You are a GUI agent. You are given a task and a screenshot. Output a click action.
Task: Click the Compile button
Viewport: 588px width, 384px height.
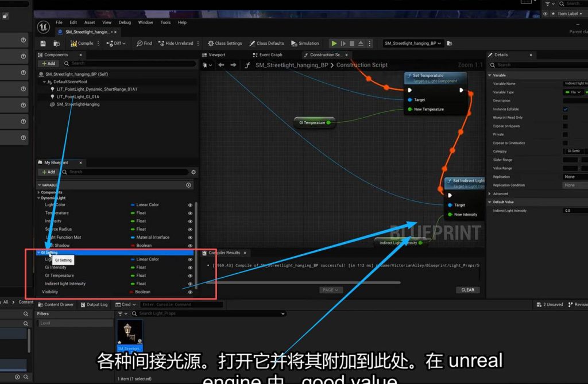point(82,44)
